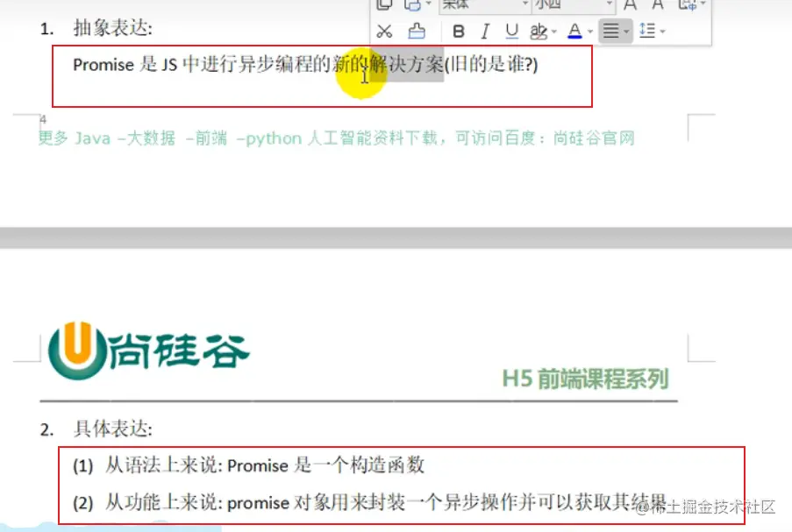Increase font size with the larger A icon
Viewport: 792px width, 532px height.
tap(630, 5)
